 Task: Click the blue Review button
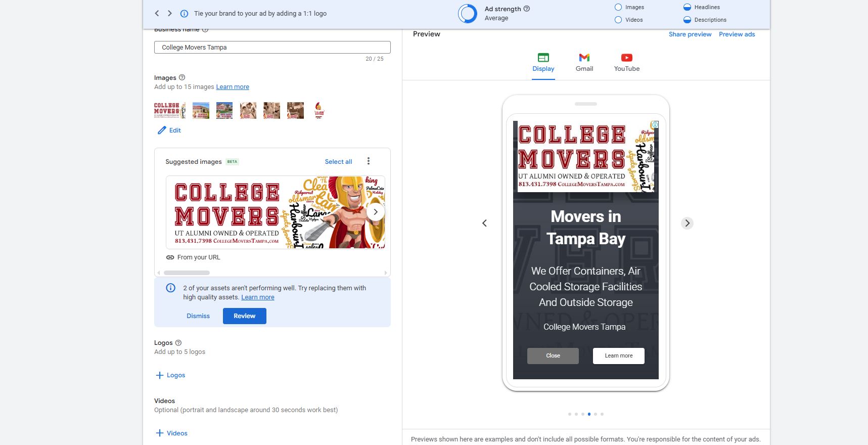point(245,316)
